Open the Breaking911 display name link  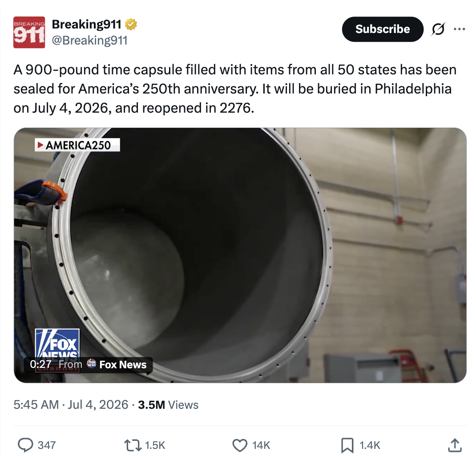[86, 24]
